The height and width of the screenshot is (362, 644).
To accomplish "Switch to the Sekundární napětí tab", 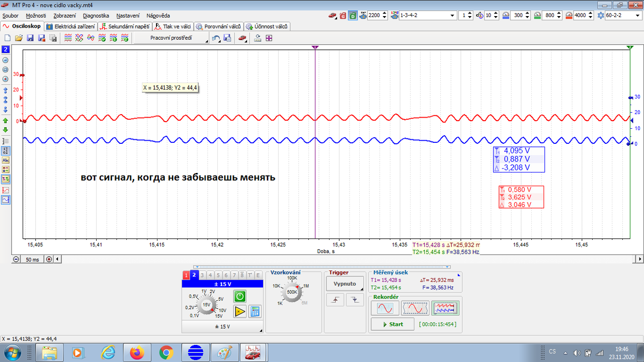I will (125, 26).
